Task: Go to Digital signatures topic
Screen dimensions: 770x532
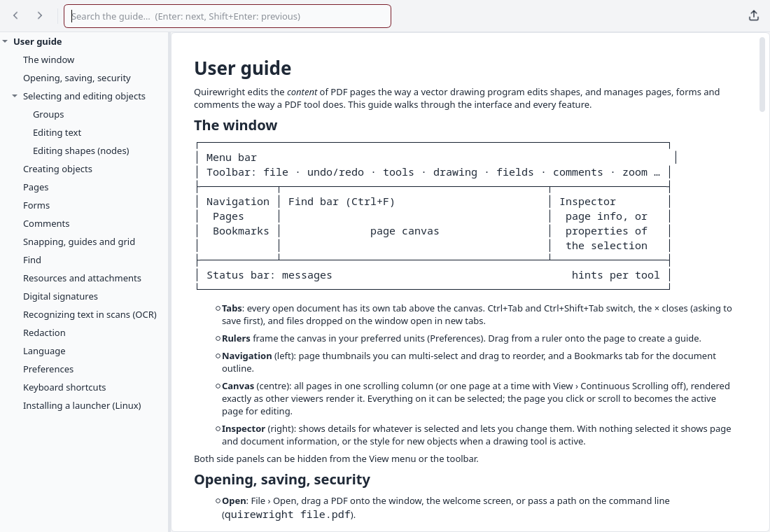Action: coord(60,296)
